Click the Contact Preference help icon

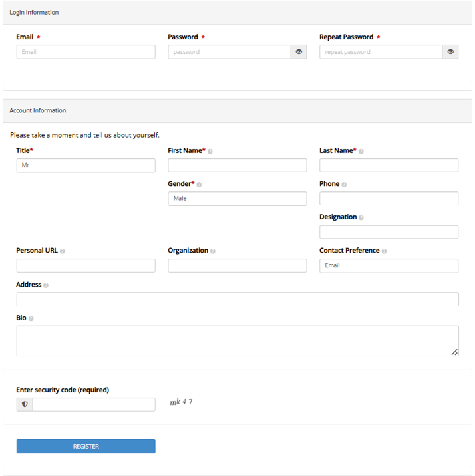385,251
